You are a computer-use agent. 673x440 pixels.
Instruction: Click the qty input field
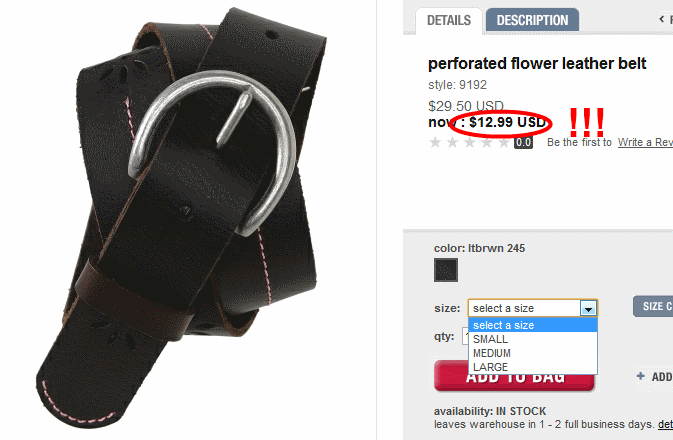pos(465,336)
